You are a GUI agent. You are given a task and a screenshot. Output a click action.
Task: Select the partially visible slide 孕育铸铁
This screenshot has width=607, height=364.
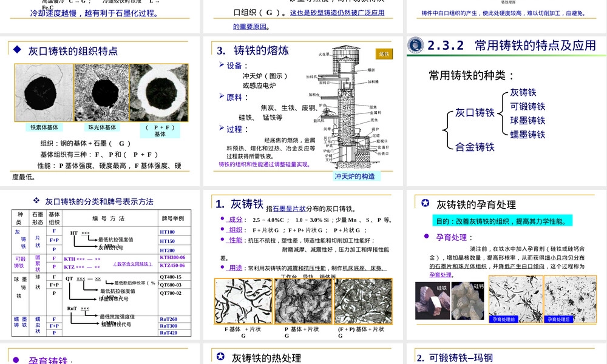click(100, 354)
